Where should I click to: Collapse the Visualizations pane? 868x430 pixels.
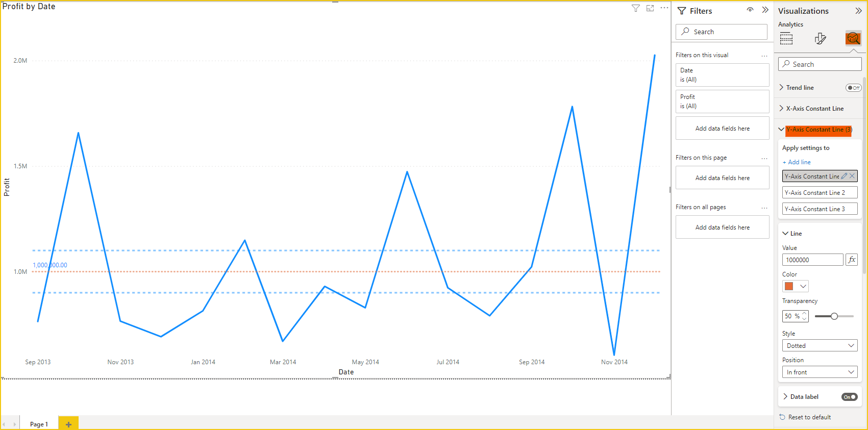click(858, 11)
